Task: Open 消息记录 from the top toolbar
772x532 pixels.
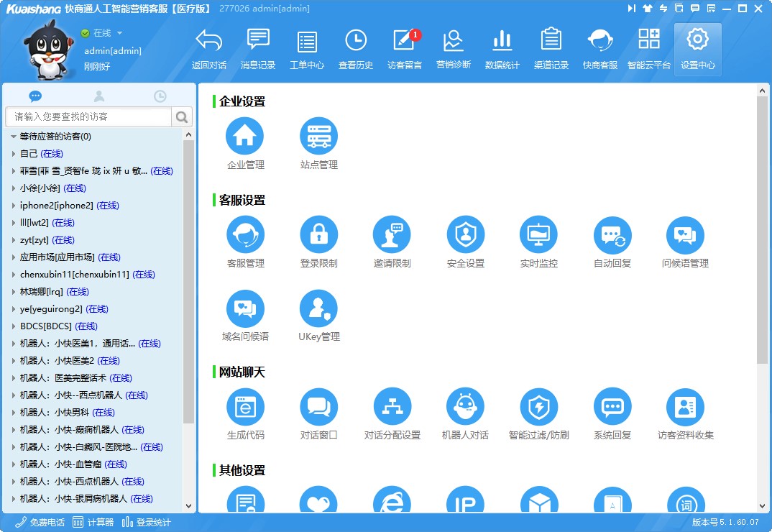Action: pos(257,47)
